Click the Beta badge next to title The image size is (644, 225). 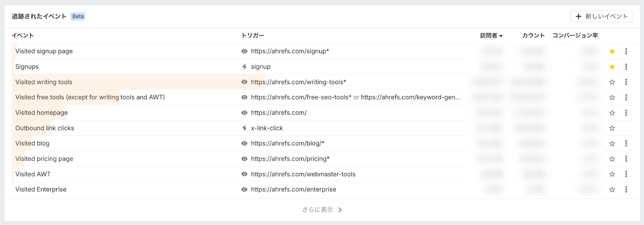(78, 17)
